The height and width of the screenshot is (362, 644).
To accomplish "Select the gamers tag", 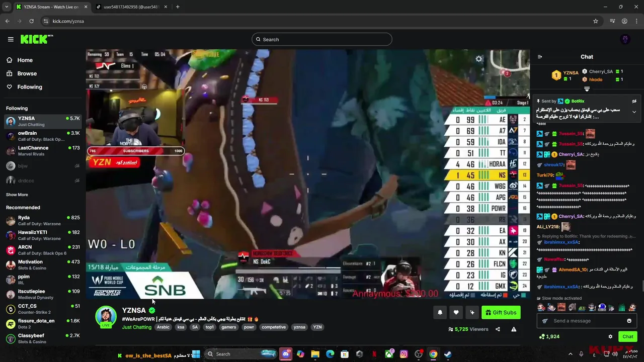I will pyautogui.click(x=228, y=327).
